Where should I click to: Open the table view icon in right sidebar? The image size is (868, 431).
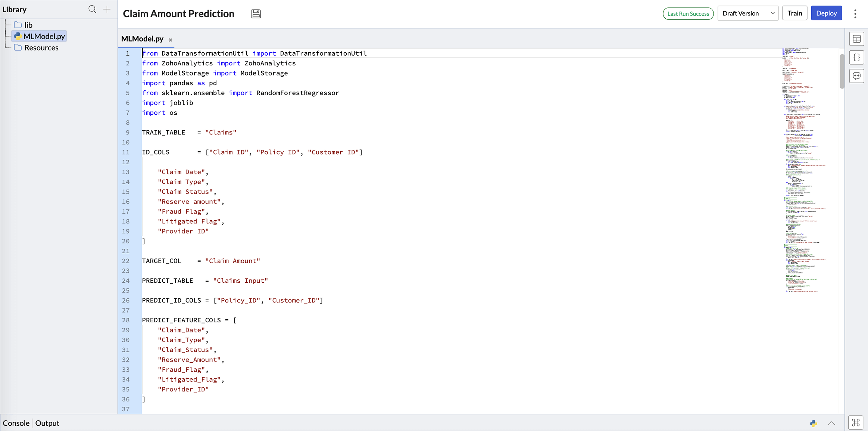click(856, 39)
